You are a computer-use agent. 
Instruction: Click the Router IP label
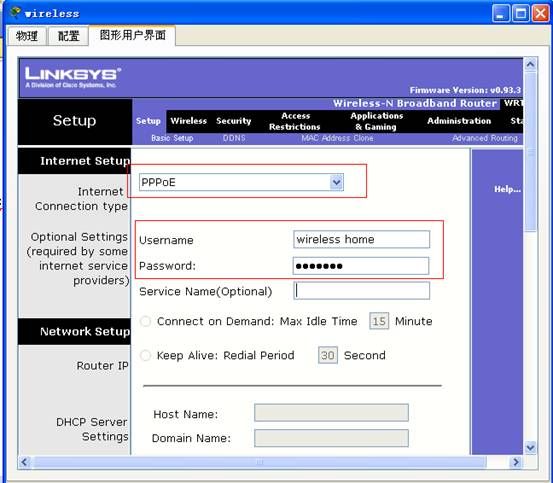(102, 366)
